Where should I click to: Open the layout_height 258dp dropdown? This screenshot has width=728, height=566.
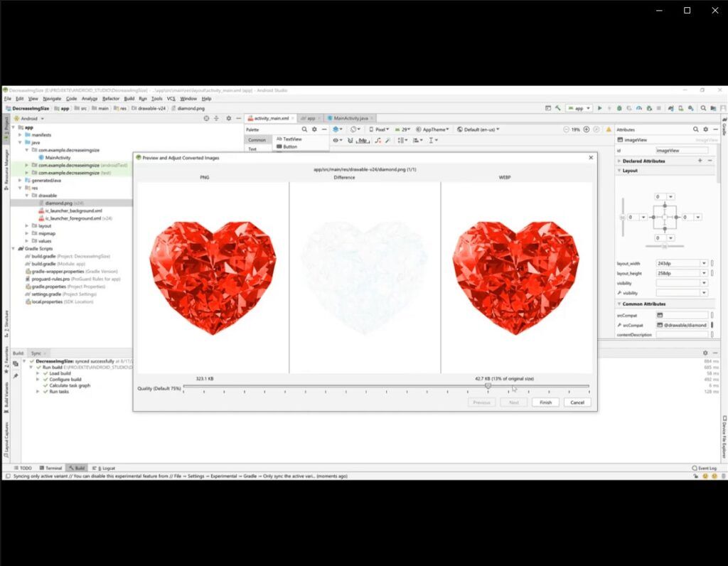coord(704,273)
